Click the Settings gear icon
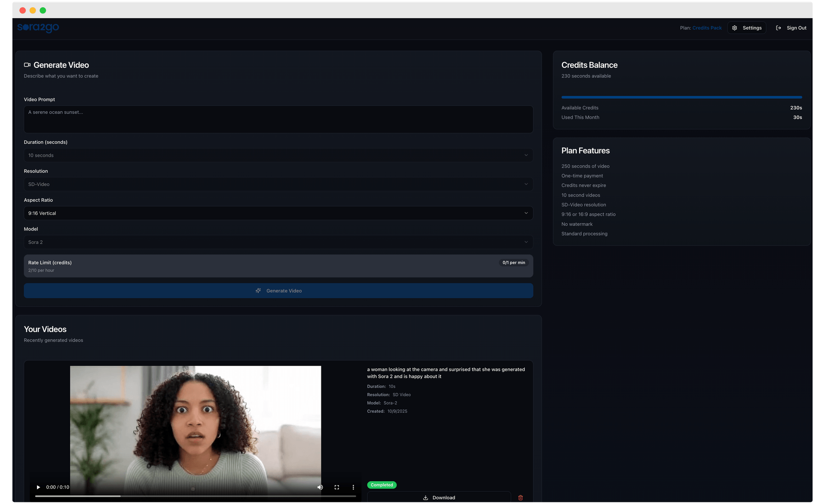Image resolution: width=825 pixels, height=504 pixels. pyautogui.click(x=735, y=28)
